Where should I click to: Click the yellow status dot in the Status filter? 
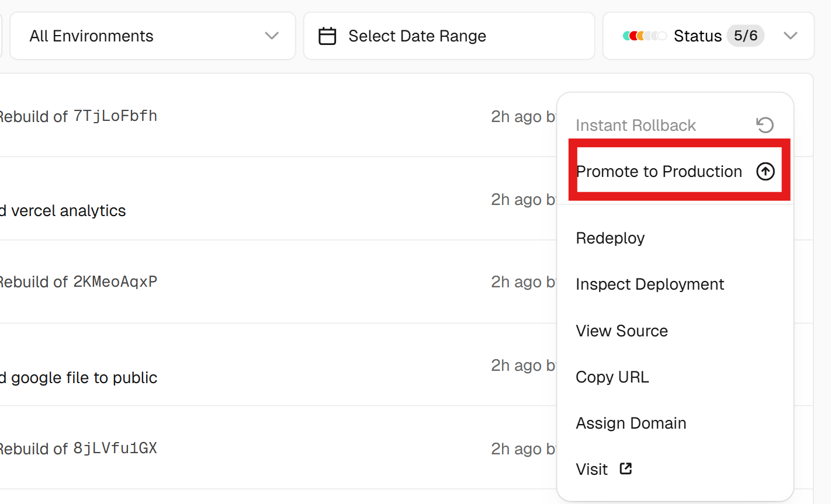click(x=641, y=35)
